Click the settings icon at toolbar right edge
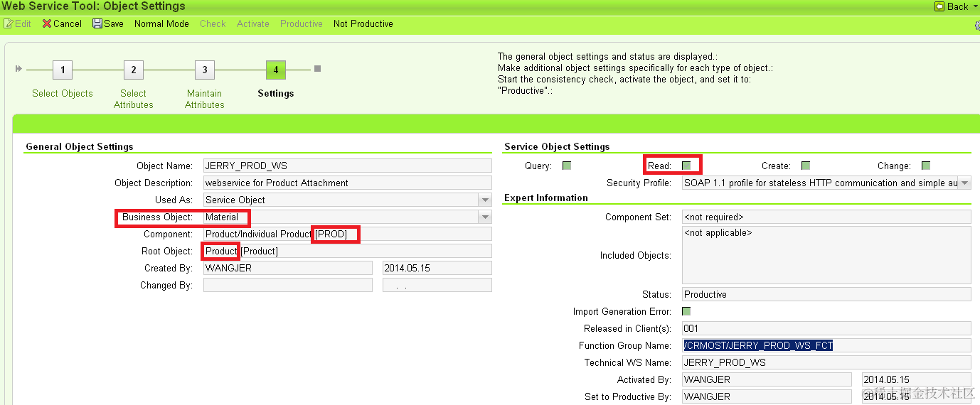 [977, 24]
